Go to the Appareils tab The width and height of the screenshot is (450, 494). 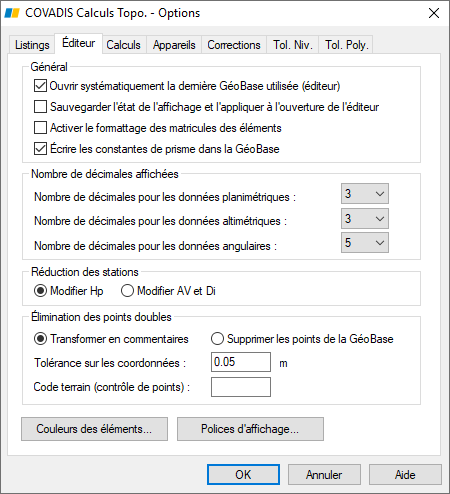[174, 45]
